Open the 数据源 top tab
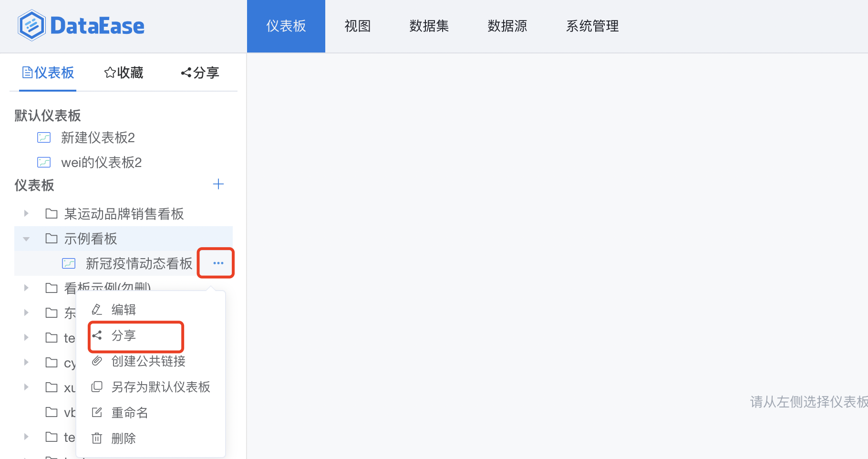The height and width of the screenshot is (459, 868). point(507,26)
